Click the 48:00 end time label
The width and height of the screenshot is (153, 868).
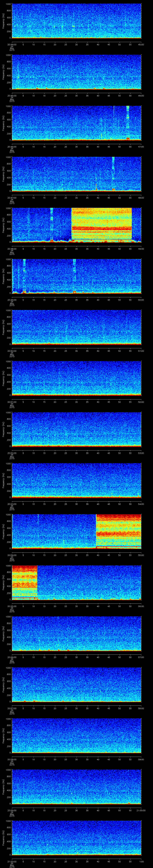click(141, 198)
